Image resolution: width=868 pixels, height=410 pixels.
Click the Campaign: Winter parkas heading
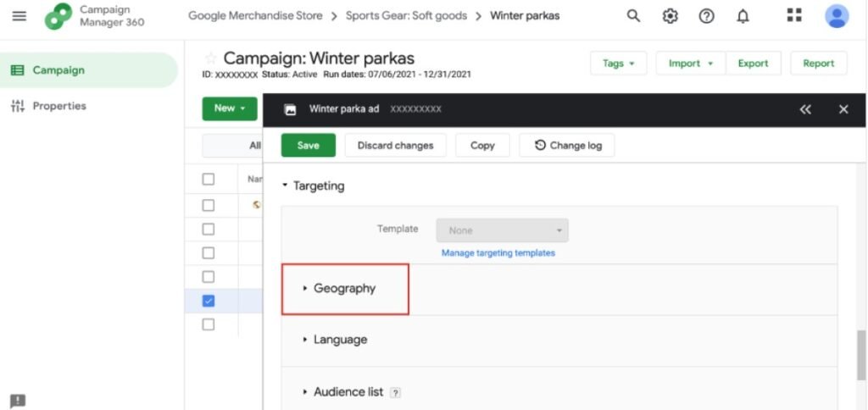click(x=319, y=58)
